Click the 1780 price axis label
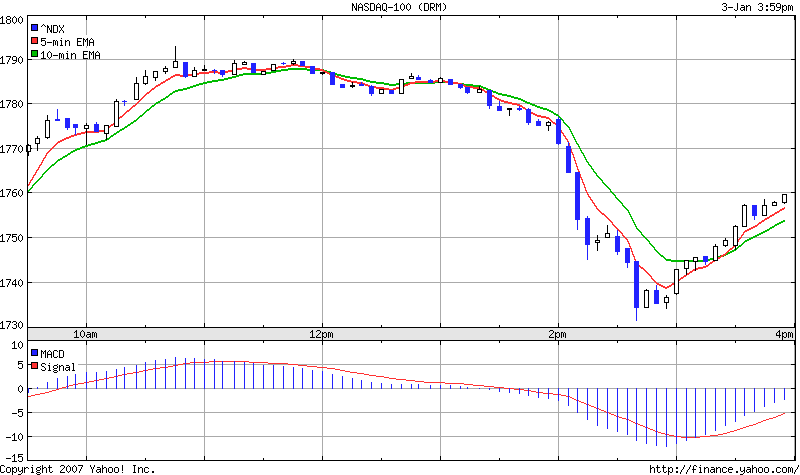The height and width of the screenshot is (475, 800). (x=11, y=105)
